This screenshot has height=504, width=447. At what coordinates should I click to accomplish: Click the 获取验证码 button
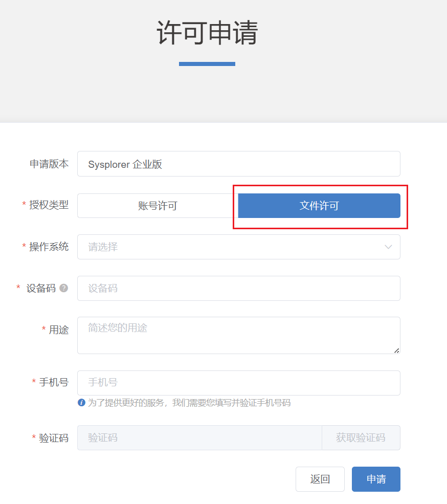point(361,438)
